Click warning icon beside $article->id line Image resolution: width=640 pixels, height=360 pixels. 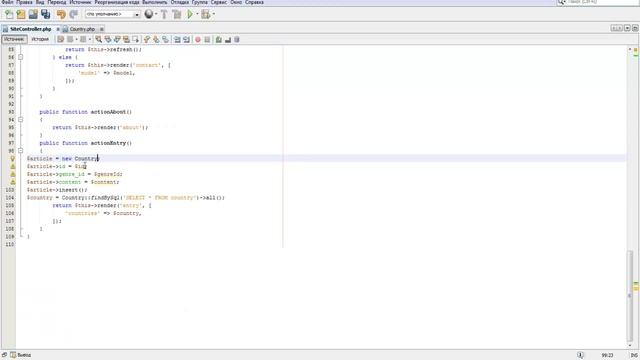(13, 167)
